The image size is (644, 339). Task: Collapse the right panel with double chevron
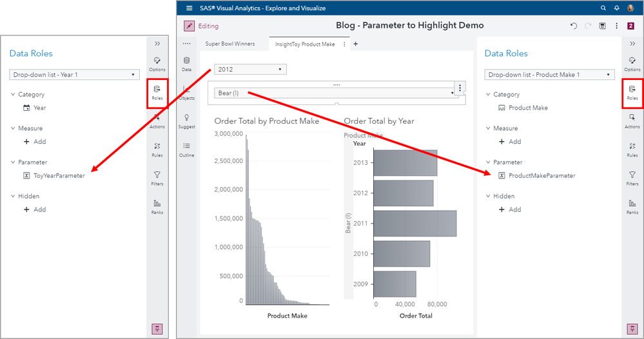point(632,44)
